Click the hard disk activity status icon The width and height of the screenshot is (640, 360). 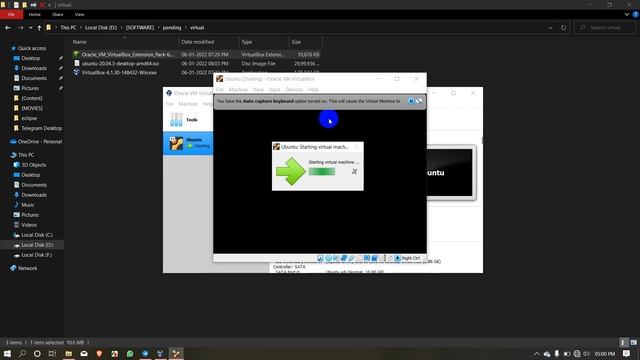(320, 258)
